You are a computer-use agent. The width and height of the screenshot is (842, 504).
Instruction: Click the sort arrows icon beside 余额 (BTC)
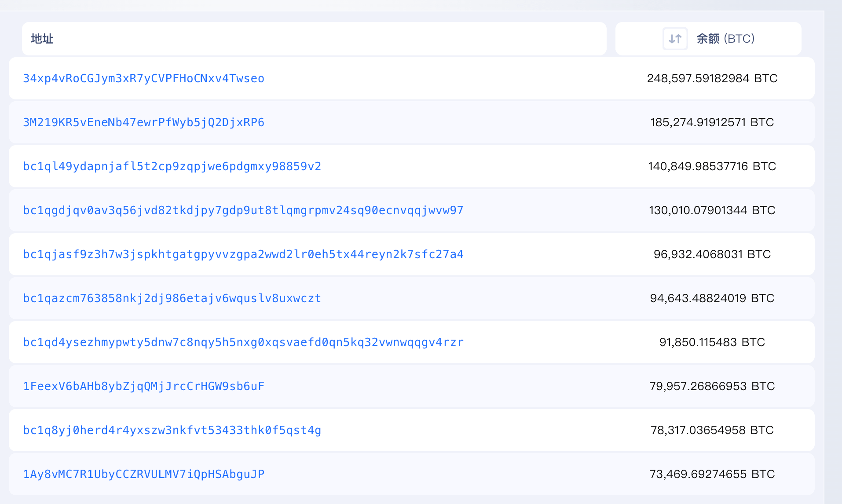click(675, 39)
